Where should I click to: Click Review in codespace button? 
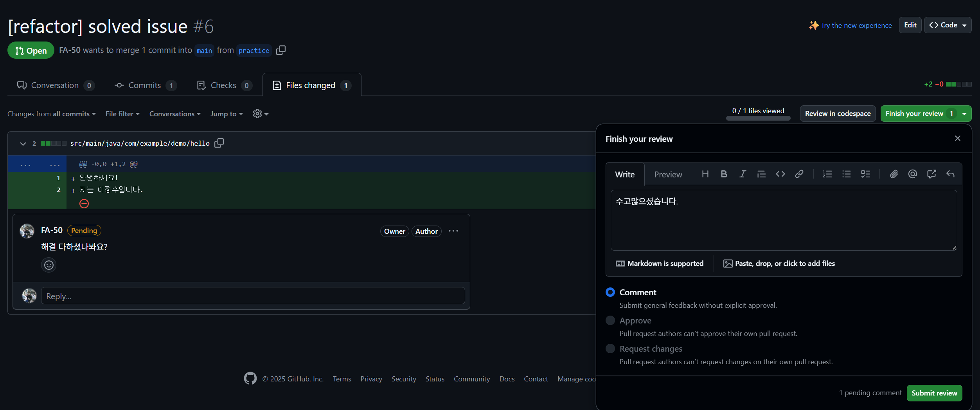838,114
